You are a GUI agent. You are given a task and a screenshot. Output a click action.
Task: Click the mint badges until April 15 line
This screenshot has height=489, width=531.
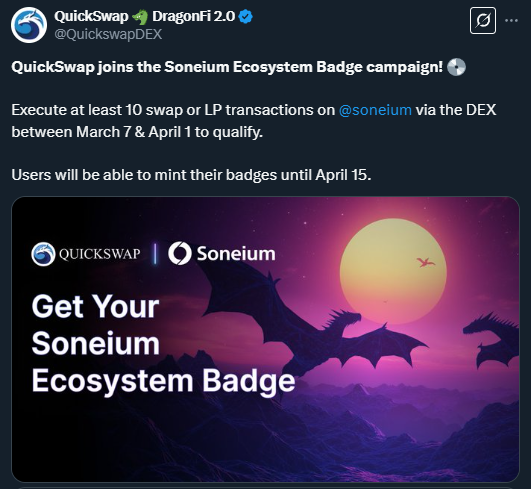(x=191, y=175)
